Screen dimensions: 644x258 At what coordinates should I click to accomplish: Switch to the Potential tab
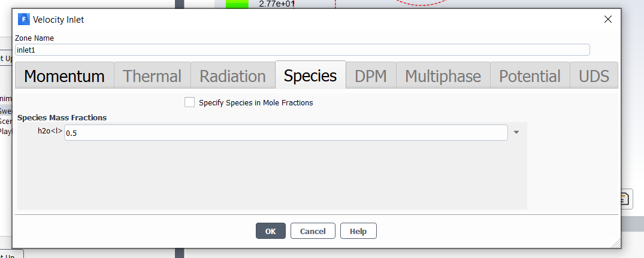(x=530, y=76)
